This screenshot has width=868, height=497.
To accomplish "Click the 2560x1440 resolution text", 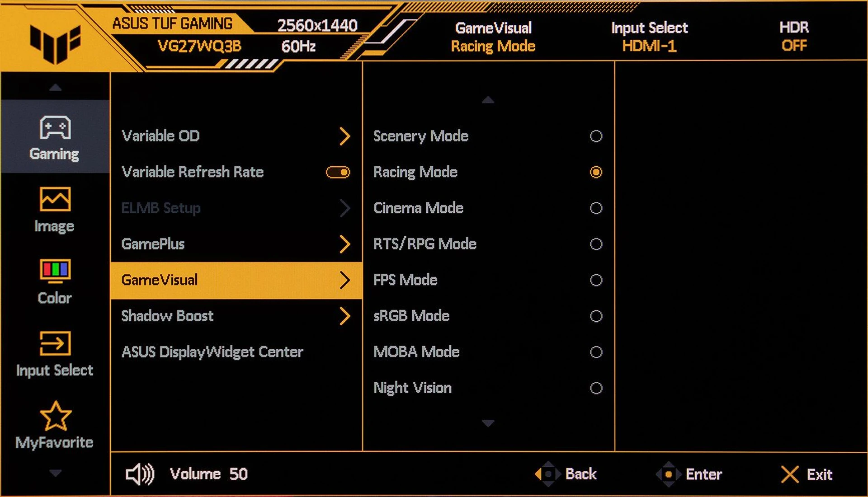I will 317,26.
